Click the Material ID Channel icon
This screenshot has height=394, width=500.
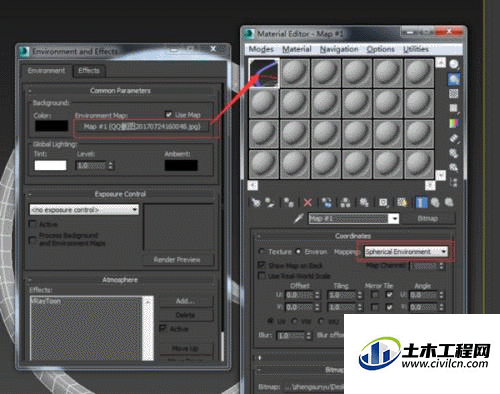pos(383,202)
